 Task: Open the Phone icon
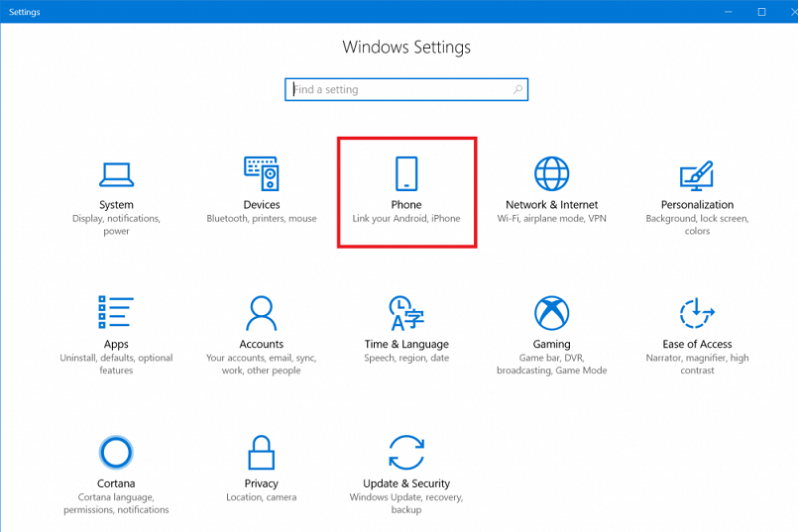(x=406, y=173)
